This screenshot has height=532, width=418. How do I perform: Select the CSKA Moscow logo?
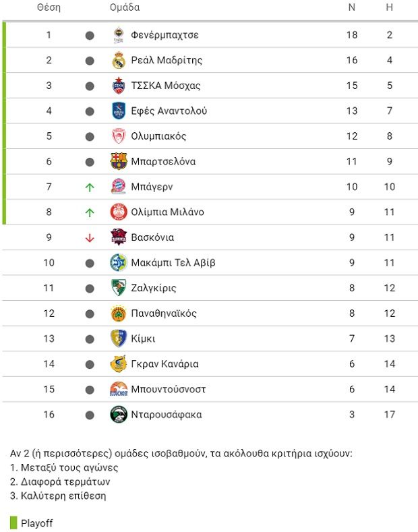pyautogui.click(x=119, y=86)
